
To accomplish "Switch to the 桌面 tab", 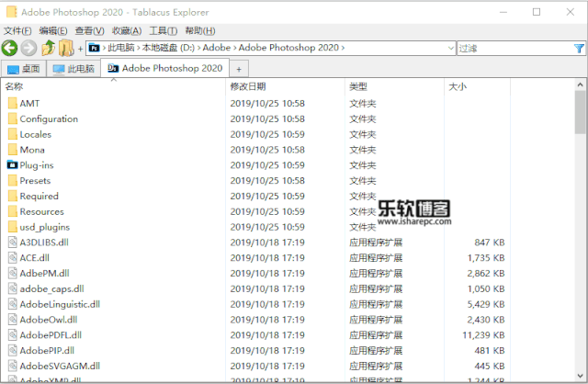I will [24, 69].
